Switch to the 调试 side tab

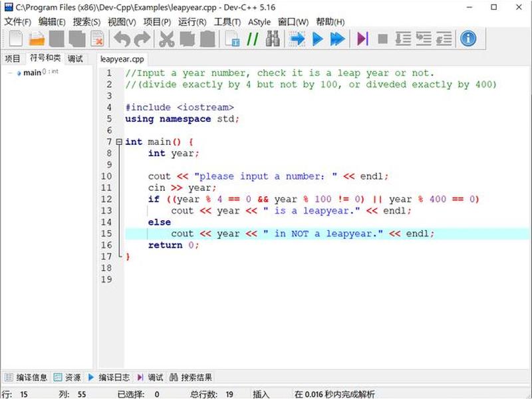[75, 59]
